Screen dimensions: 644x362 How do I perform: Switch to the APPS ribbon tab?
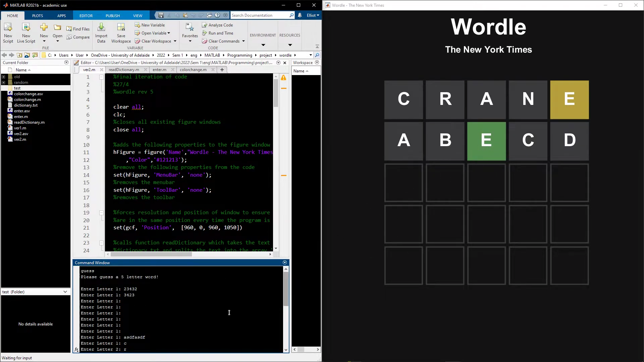[x=61, y=16]
